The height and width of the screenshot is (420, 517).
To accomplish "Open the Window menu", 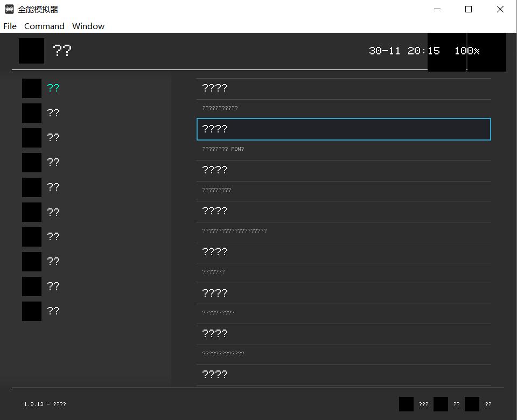I will pyautogui.click(x=88, y=26).
